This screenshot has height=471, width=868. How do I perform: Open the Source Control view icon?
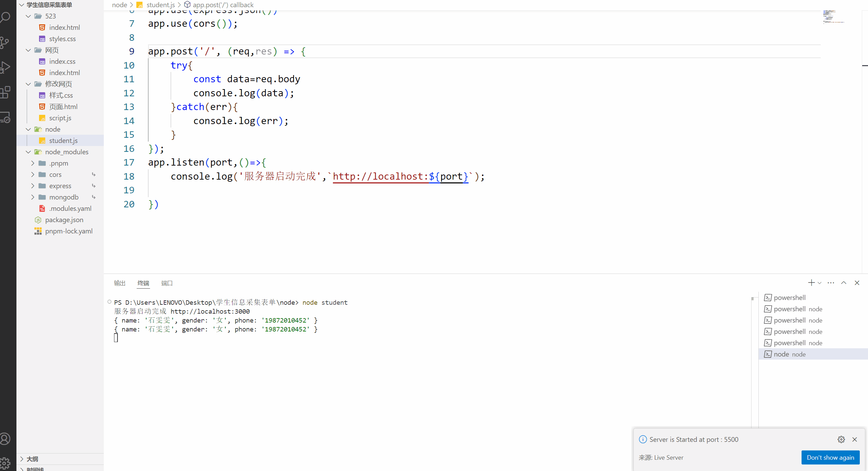click(x=5, y=43)
